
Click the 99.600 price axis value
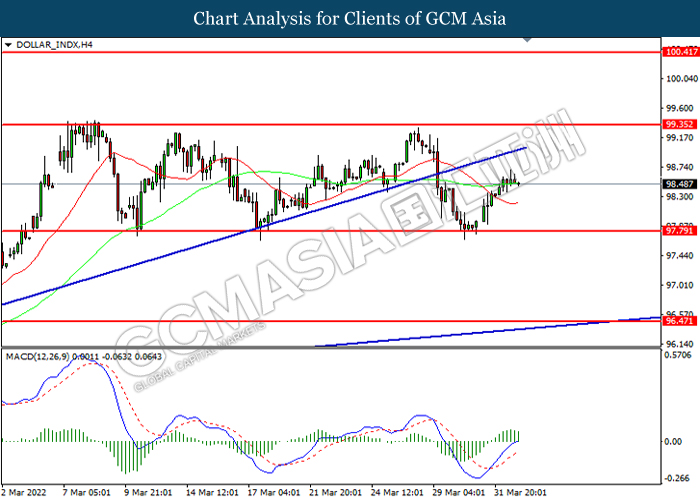point(680,108)
